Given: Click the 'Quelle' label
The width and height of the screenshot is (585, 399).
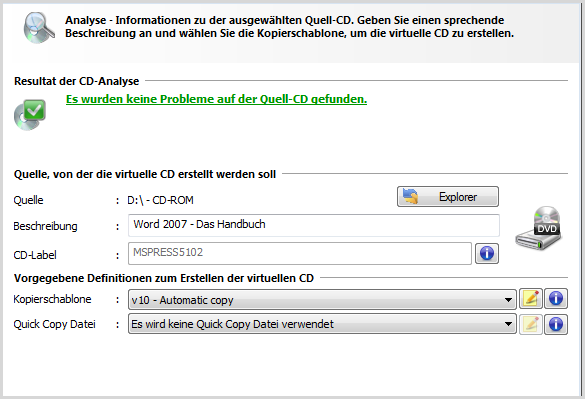Looking at the screenshot, I should pyautogui.click(x=28, y=200).
